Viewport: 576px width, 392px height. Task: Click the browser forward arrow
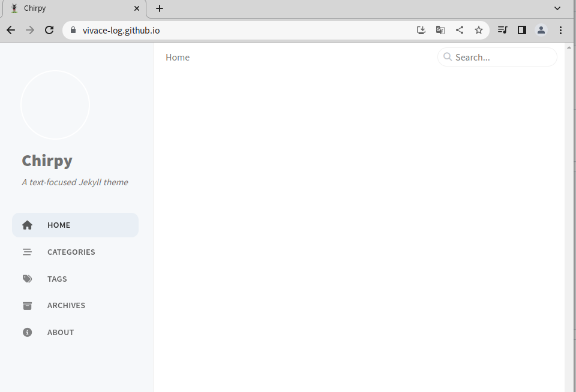[30, 30]
